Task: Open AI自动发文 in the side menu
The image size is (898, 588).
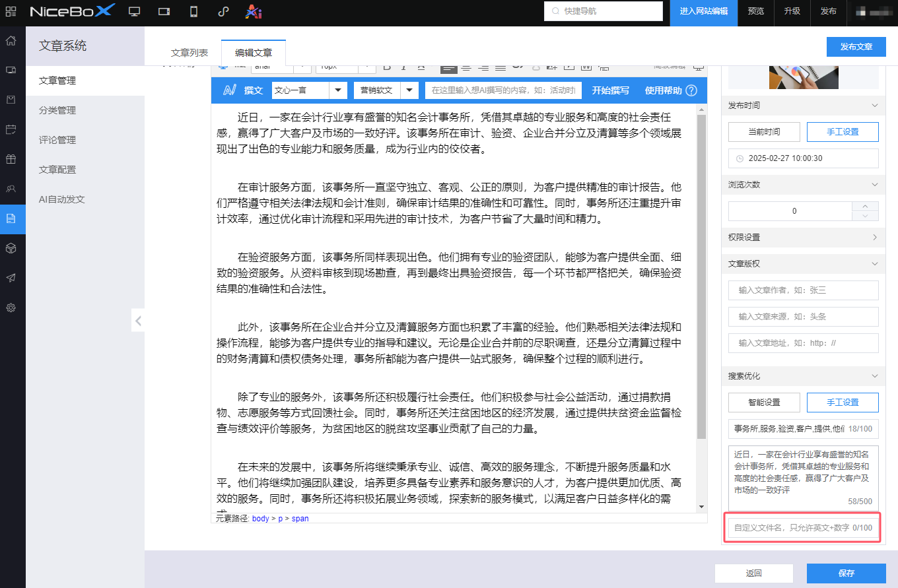Action: (x=85, y=199)
